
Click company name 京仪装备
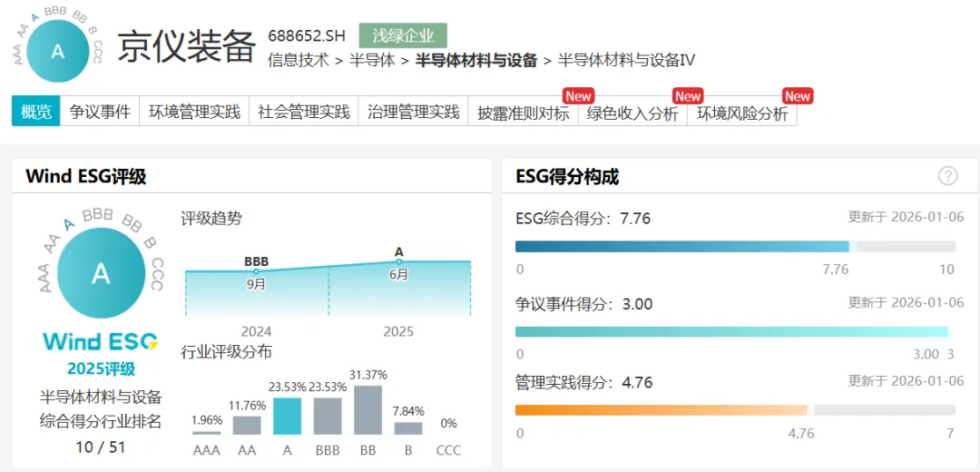point(187,45)
